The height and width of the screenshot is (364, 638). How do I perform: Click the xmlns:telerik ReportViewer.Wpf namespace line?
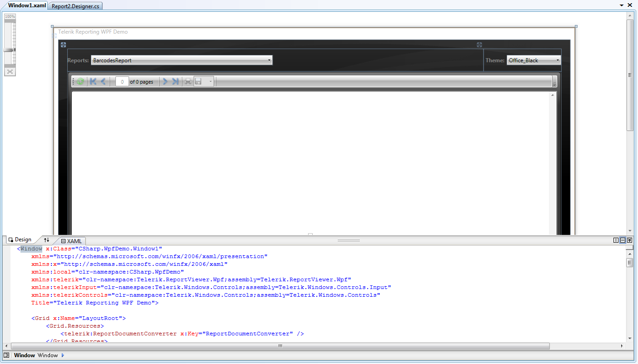[191, 279]
